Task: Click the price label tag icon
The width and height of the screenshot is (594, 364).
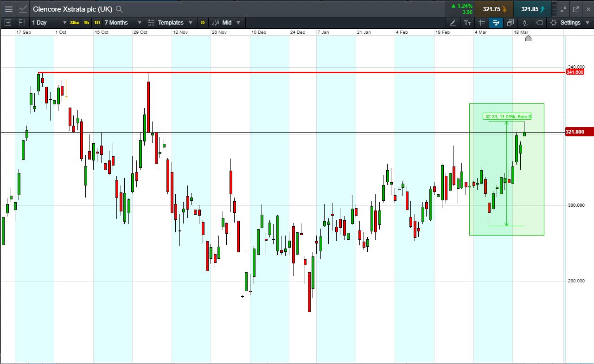Action: click(x=539, y=23)
